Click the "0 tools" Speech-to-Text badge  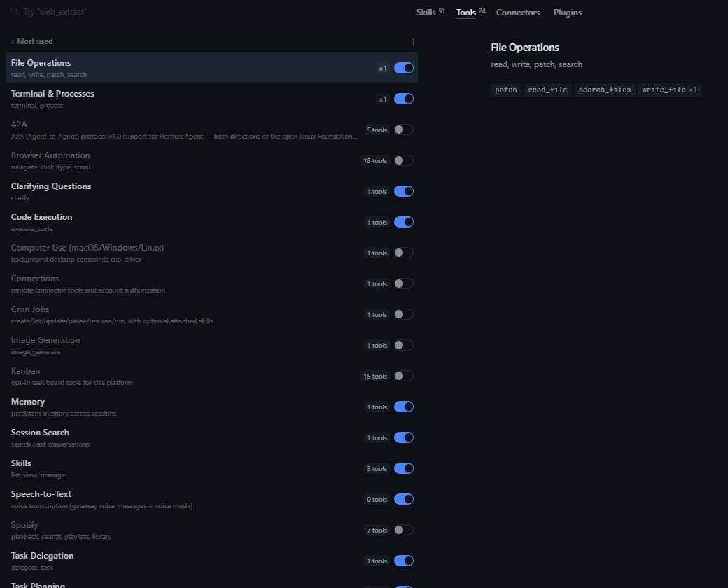[377, 499]
